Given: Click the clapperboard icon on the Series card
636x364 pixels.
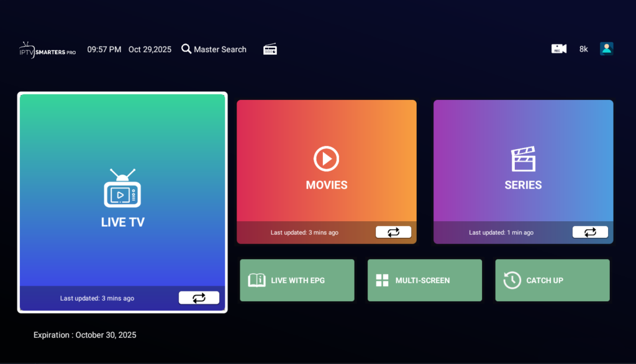Looking at the screenshot, I should (523, 158).
